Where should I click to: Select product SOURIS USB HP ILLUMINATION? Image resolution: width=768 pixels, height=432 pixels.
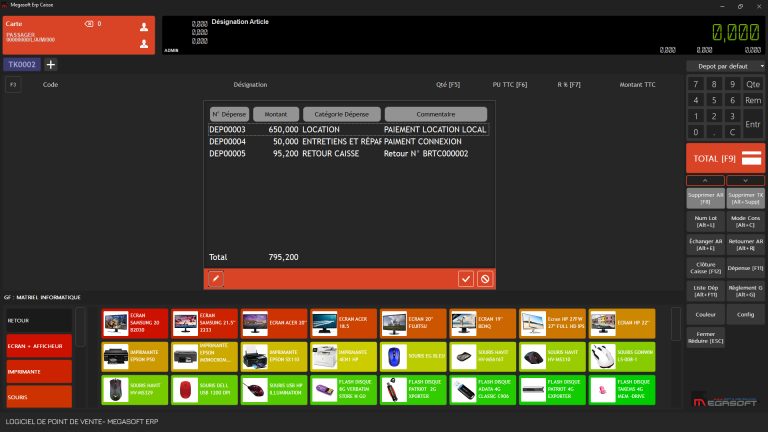click(x=274, y=390)
